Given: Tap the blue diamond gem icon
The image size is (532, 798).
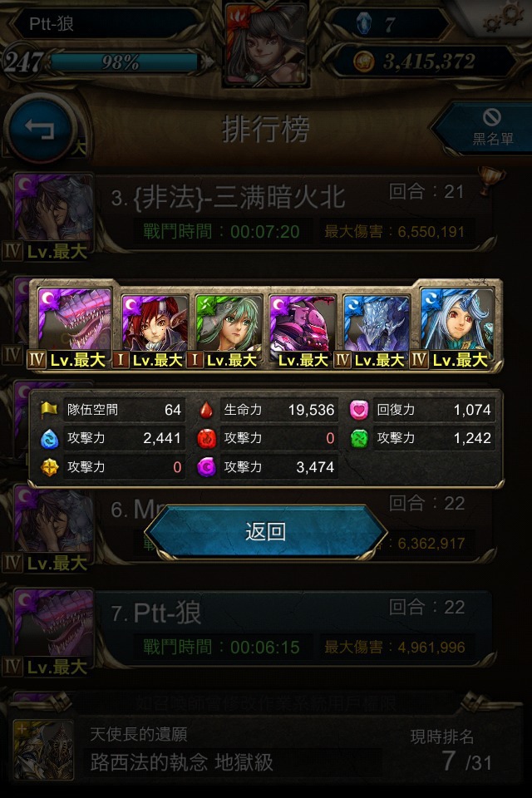Looking at the screenshot, I should pos(363,23).
